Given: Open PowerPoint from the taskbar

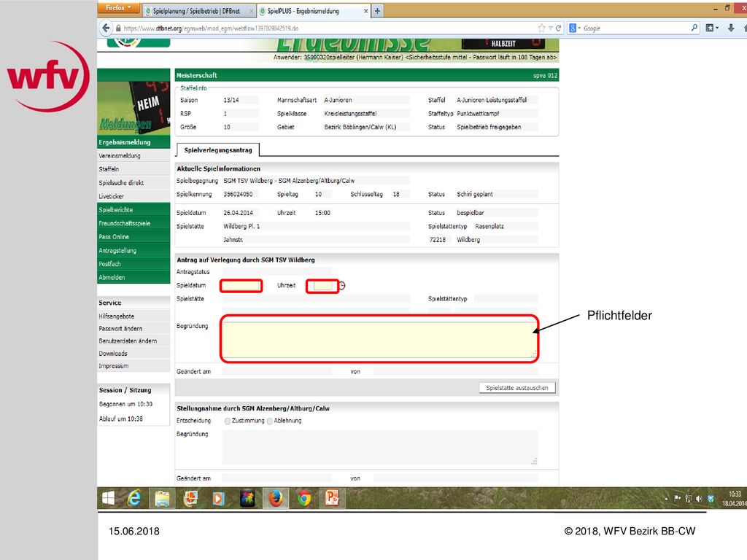Looking at the screenshot, I should [x=332, y=499].
